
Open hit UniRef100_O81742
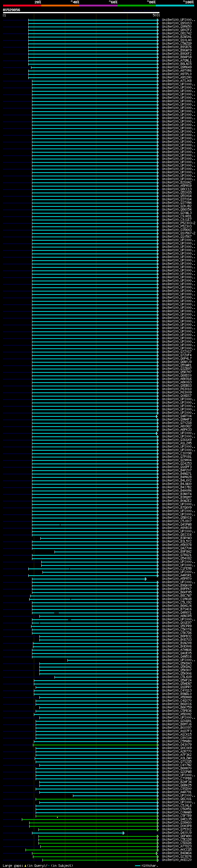[x=176, y=33]
